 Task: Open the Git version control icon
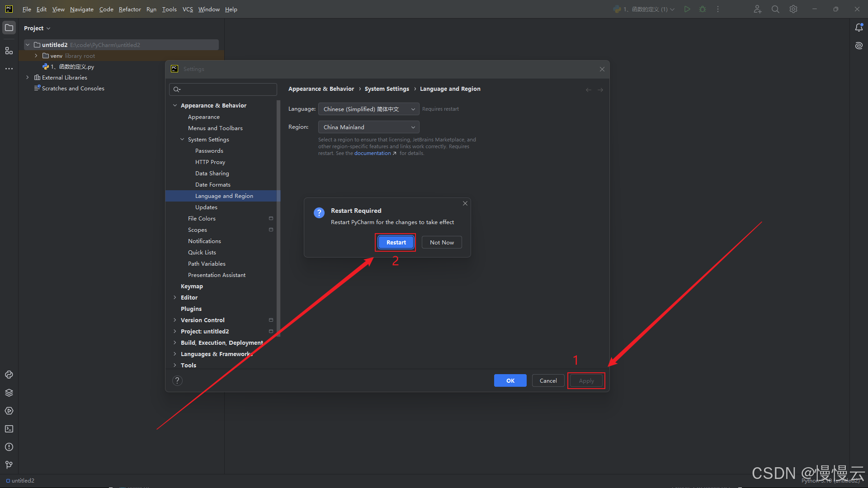[x=9, y=465]
